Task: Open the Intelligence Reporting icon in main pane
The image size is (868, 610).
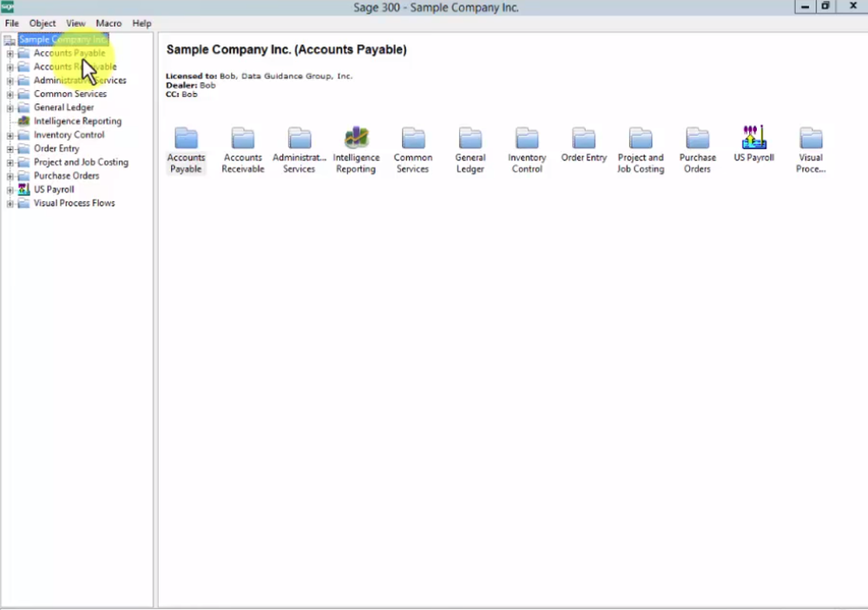Action: pos(357,137)
